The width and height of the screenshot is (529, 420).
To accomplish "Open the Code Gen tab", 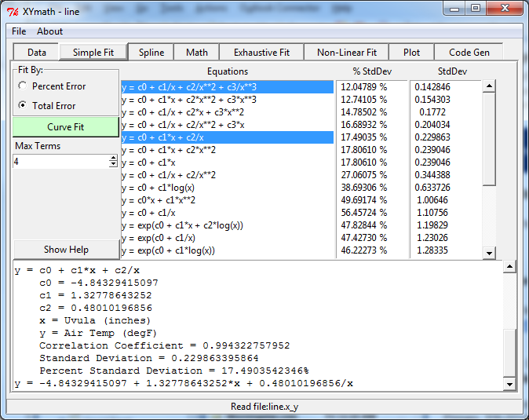I will [x=469, y=53].
